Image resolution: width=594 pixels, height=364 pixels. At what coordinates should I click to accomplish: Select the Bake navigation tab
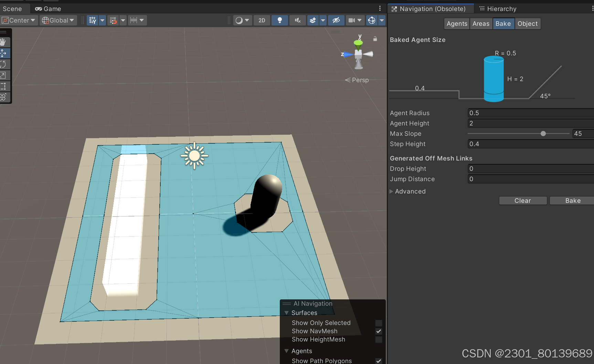click(503, 24)
